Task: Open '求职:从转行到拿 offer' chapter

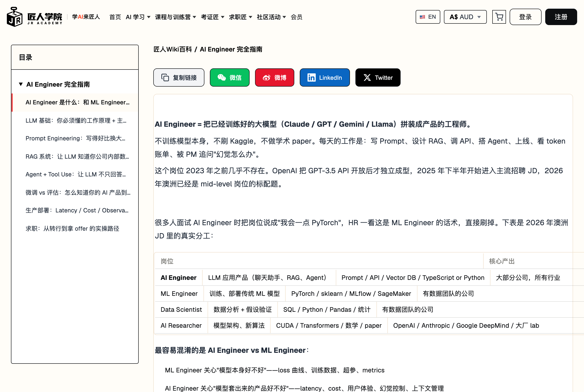Action: coord(75,229)
